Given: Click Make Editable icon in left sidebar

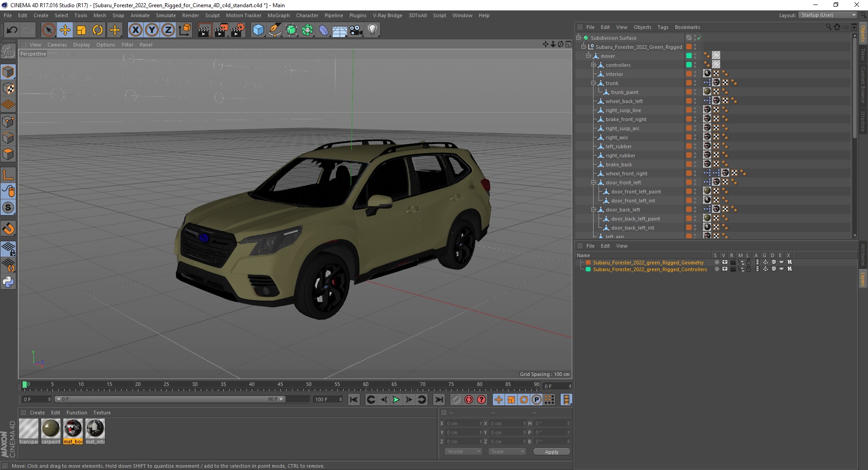Looking at the screenshot, I should (x=8, y=52).
